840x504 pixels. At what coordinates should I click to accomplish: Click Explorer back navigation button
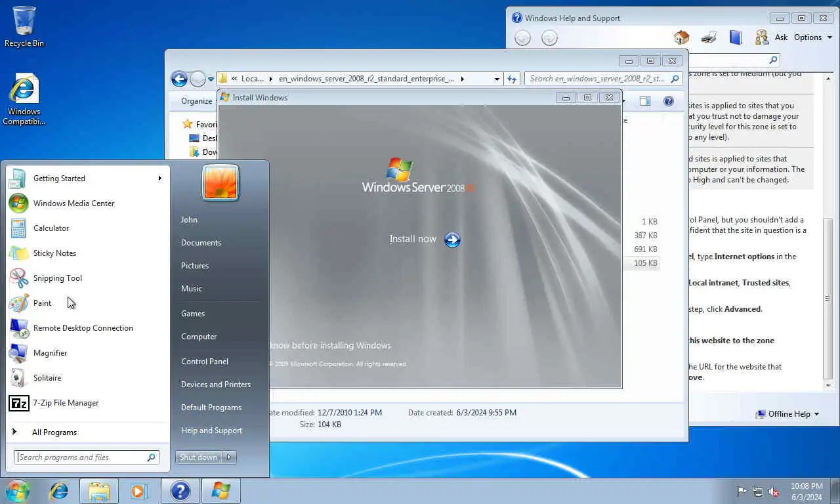(179, 79)
